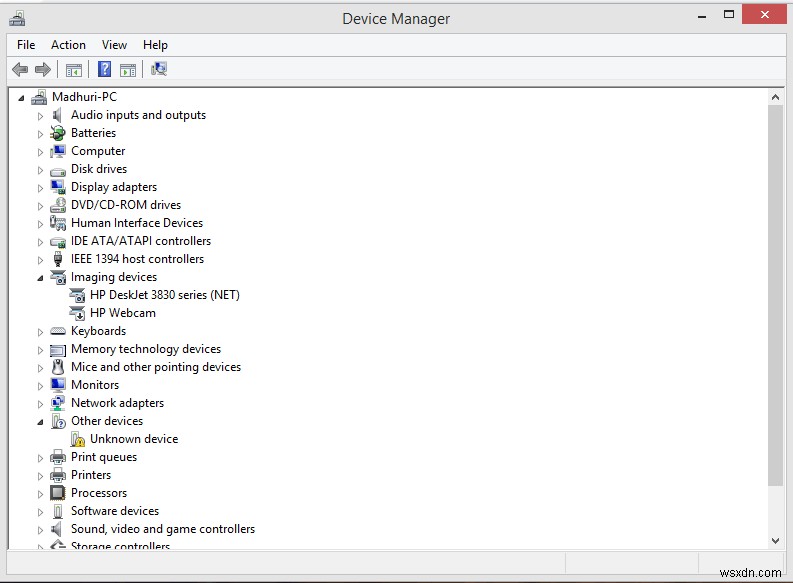Select the DVD/CD-ROM drives label

coord(126,205)
